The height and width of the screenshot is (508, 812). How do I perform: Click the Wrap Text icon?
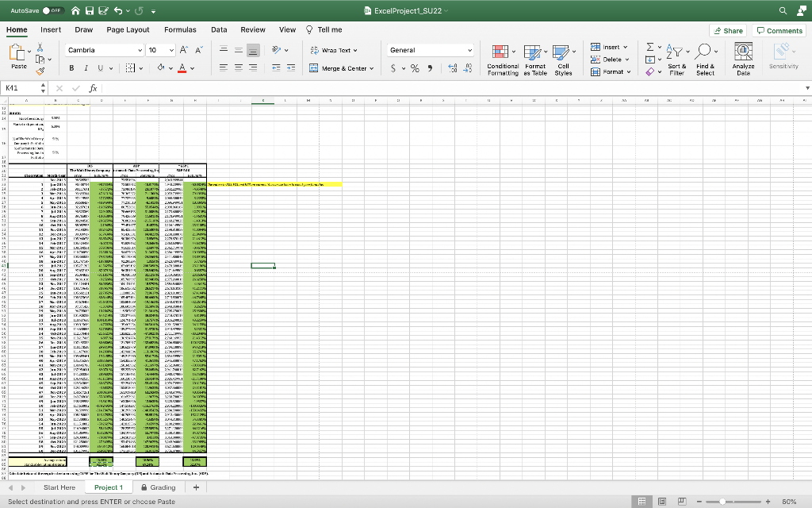pos(314,49)
